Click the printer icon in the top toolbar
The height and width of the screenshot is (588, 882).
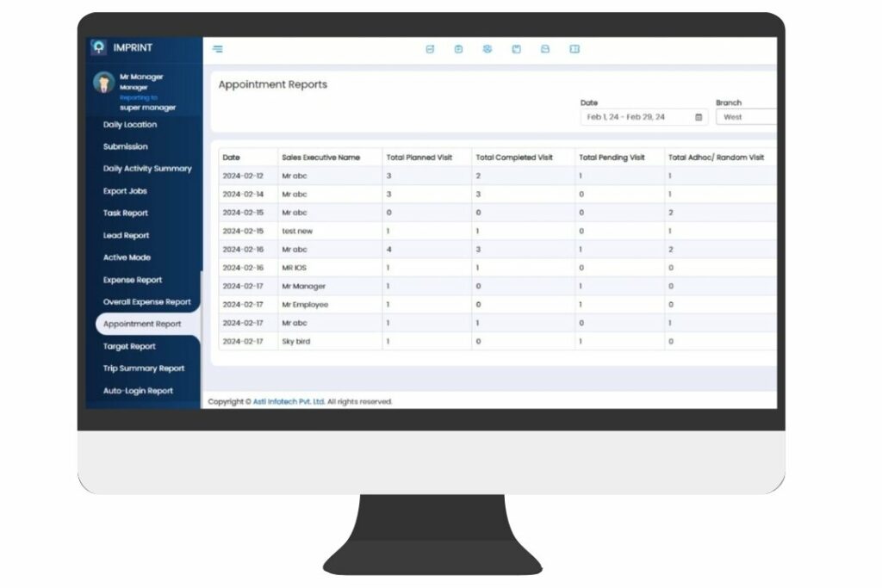pos(543,49)
